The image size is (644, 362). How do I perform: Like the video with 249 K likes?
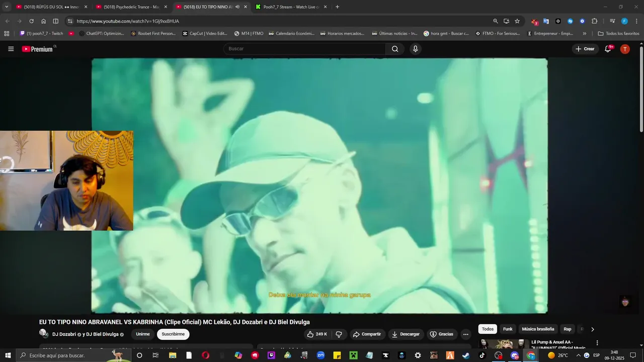[316, 334]
